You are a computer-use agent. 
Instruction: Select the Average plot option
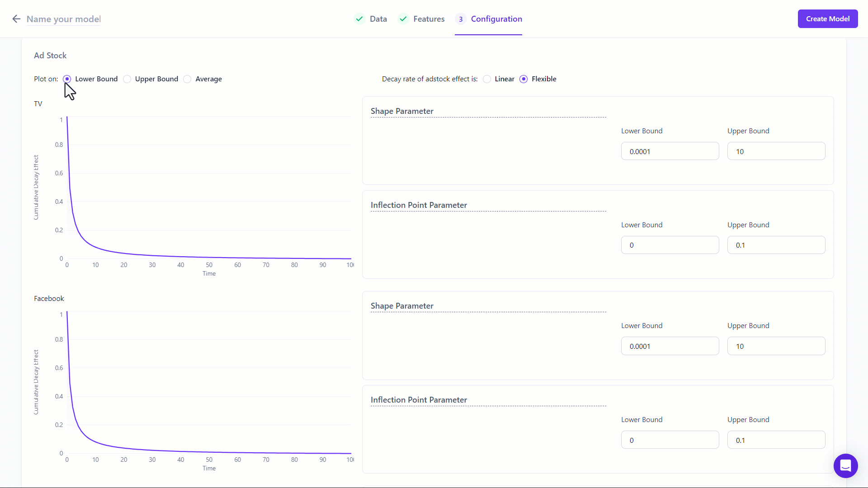pos(188,79)
